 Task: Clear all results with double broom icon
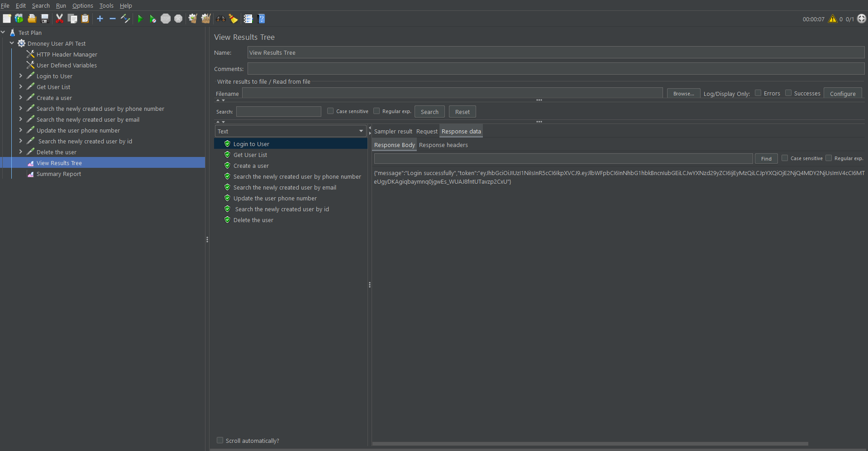click(x=206, y=19)
